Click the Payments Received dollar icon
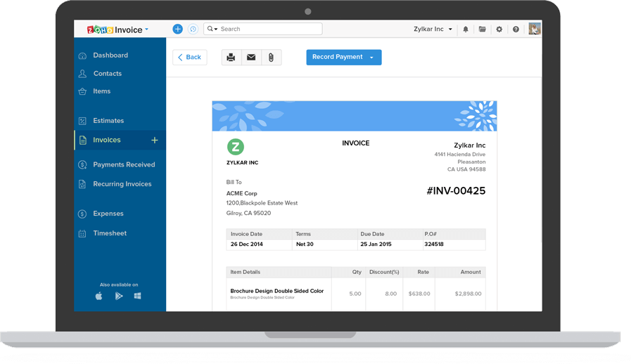Screen dimensions: 631x364 point(82,164)
